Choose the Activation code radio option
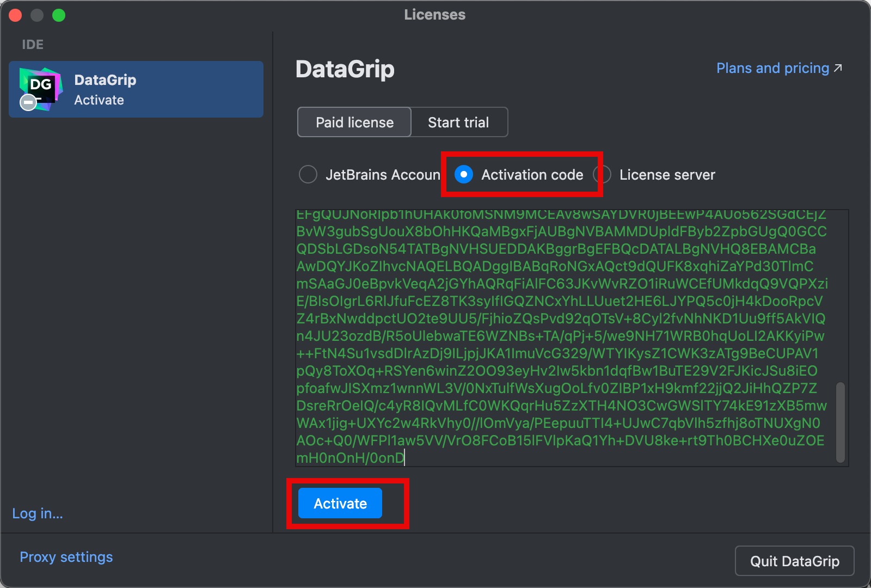This screenshot has height=588, width=871. (x=464, y=175)
